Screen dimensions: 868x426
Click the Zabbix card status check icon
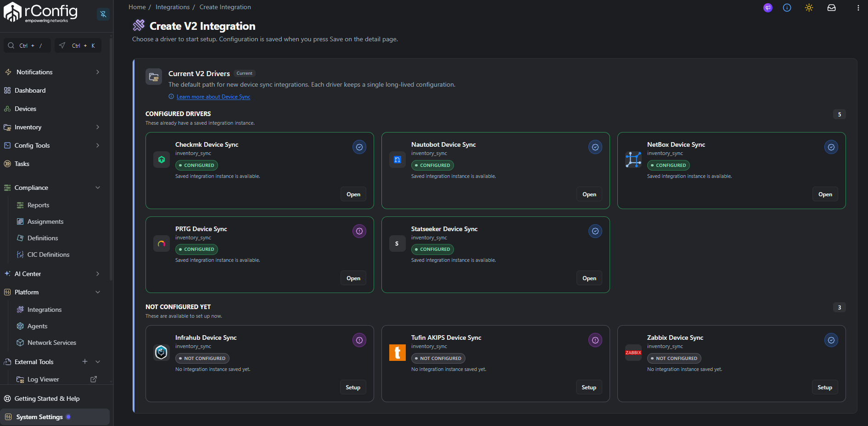pos(831,340)
